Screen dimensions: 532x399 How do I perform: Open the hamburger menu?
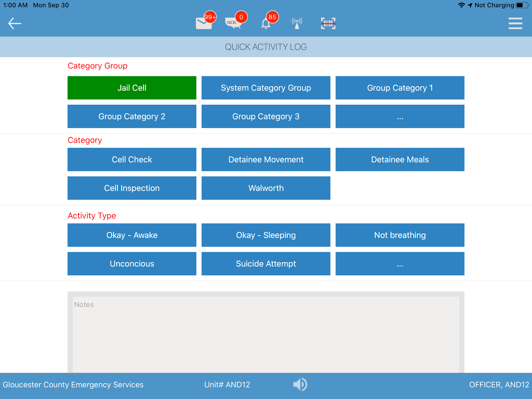[x=515, y=23]
